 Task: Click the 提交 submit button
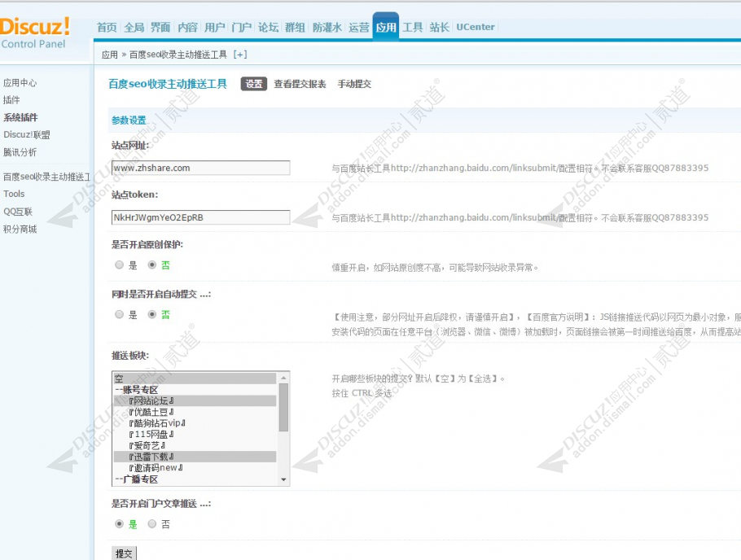click(x=124, y=553)
